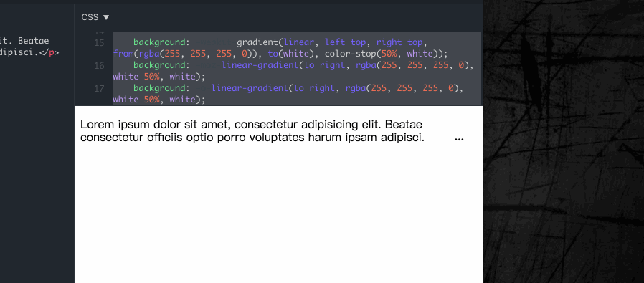Viewport: 644px width, 283px height.
Task: Click 'background' property on line 16
Action: coord(159,65)
